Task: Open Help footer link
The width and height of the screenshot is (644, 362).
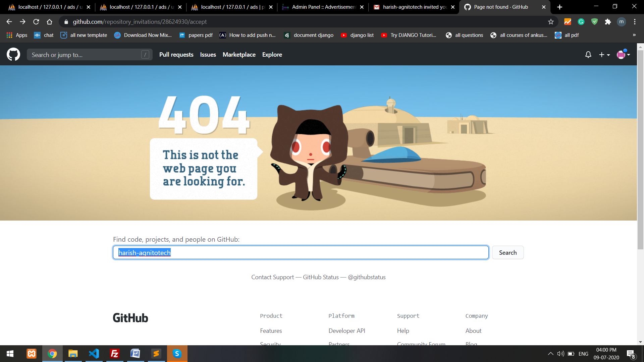Action: (403, 331)
